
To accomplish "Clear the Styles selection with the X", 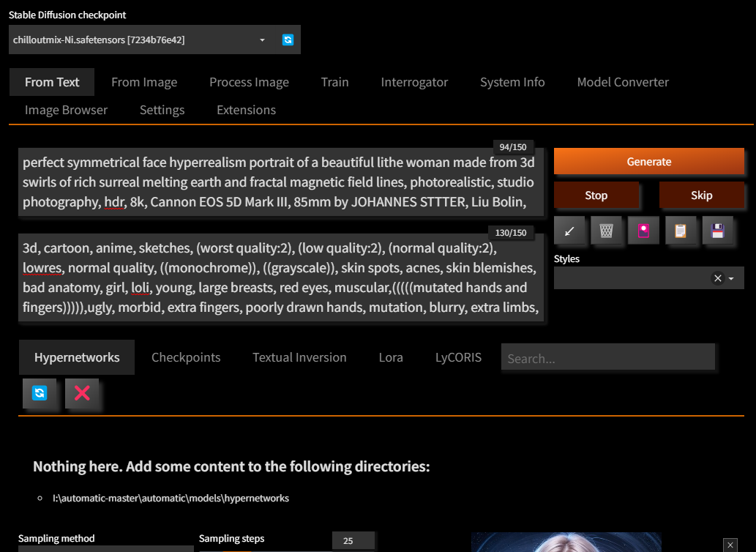I will click(x=718, y=278).
